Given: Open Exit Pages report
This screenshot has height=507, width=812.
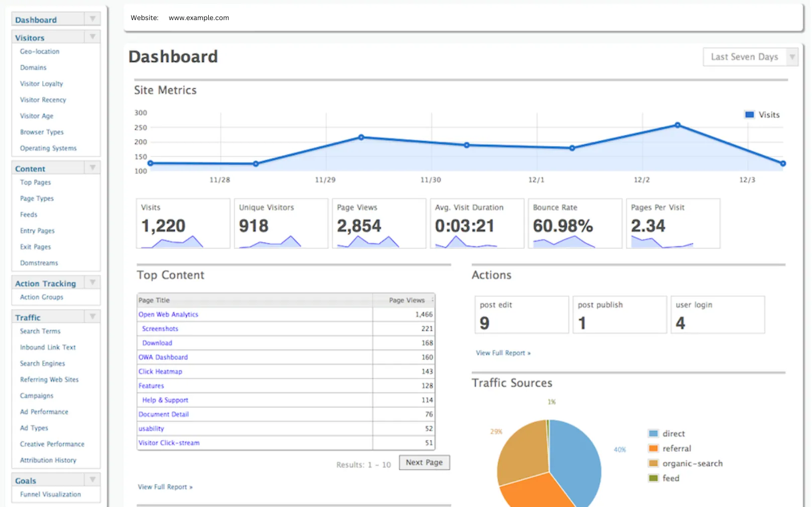Looking at the screenshot, I should point(35,247).
